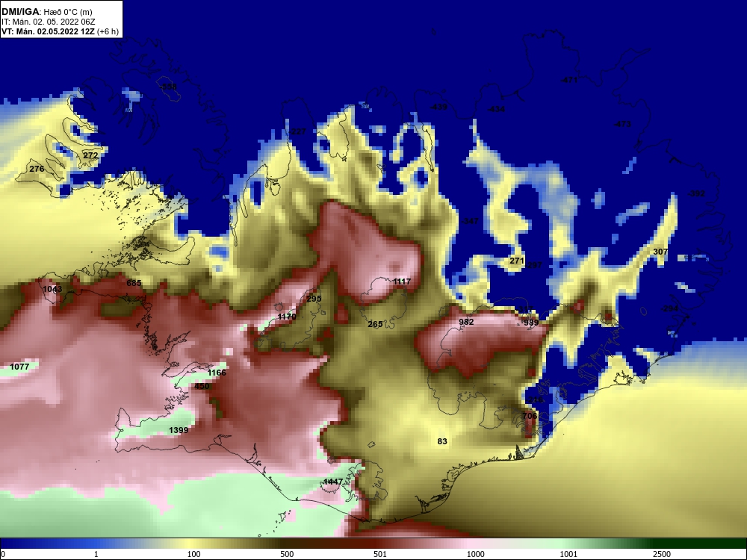Click the color scale label 1001

coord(568,554)
